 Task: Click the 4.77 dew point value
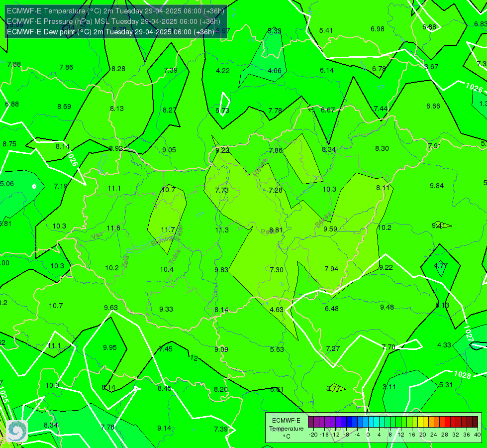point(441,265)
